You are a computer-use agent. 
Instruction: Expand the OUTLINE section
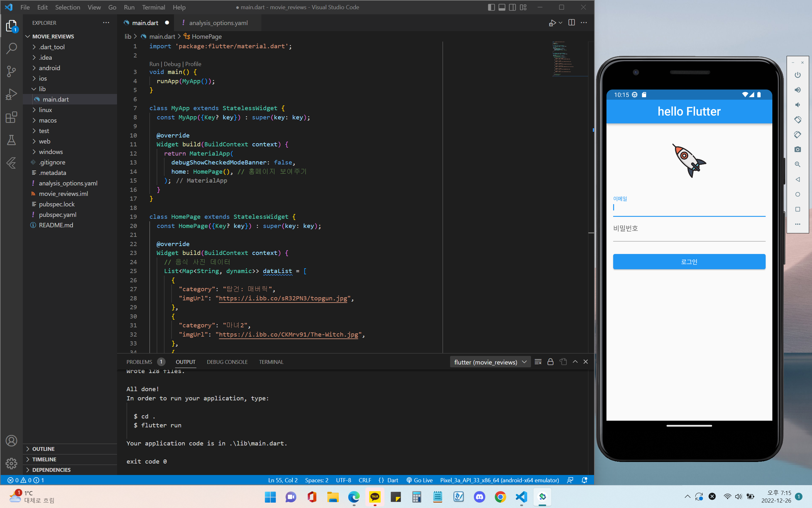(x=43, y=449)
